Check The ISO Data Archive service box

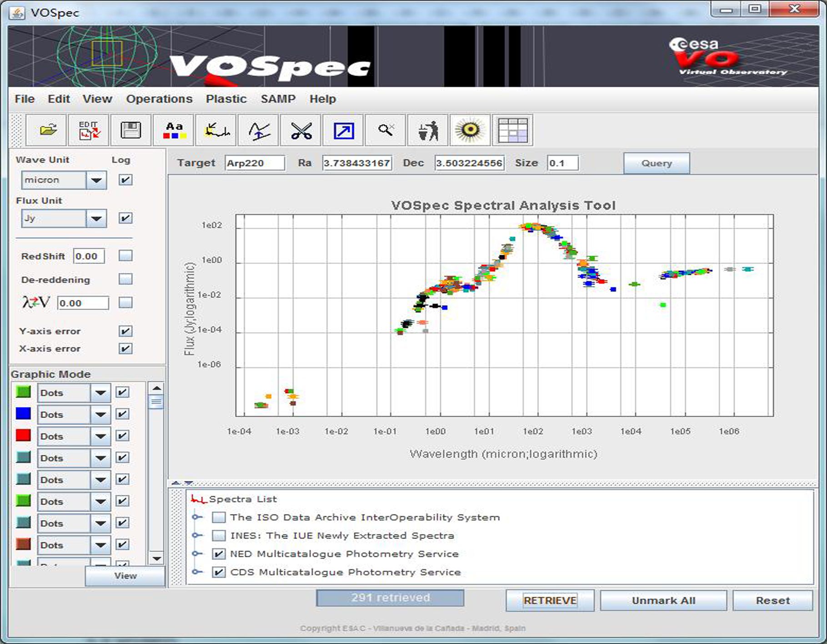pyautogui.click(x=219, y=517)
